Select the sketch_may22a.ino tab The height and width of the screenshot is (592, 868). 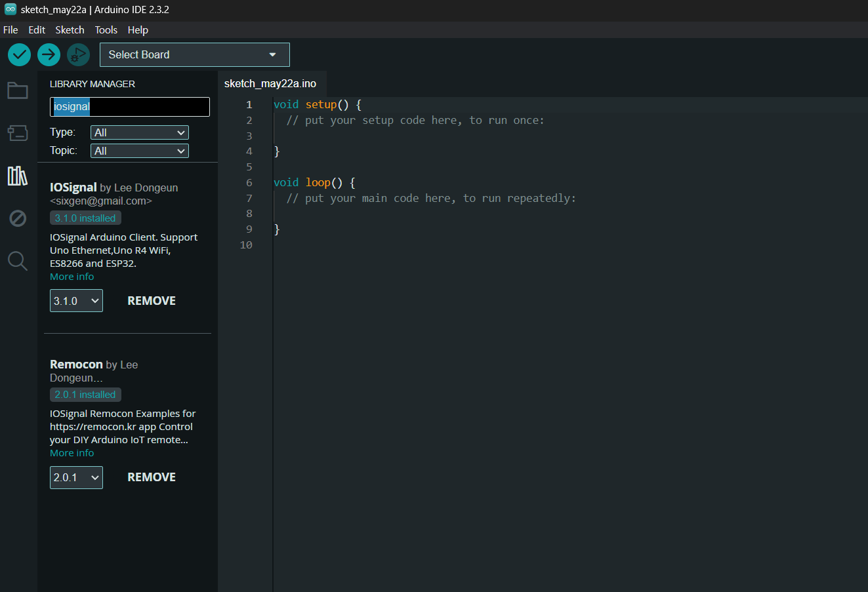pyautogui.click(x=270, y=84)
